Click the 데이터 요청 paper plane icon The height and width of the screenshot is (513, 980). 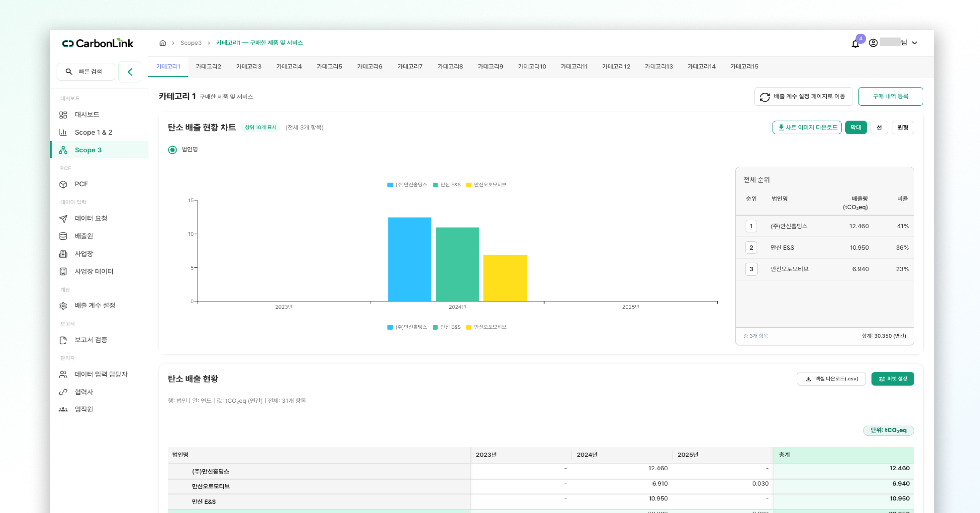pyautogui.click(x=63, y=219)
